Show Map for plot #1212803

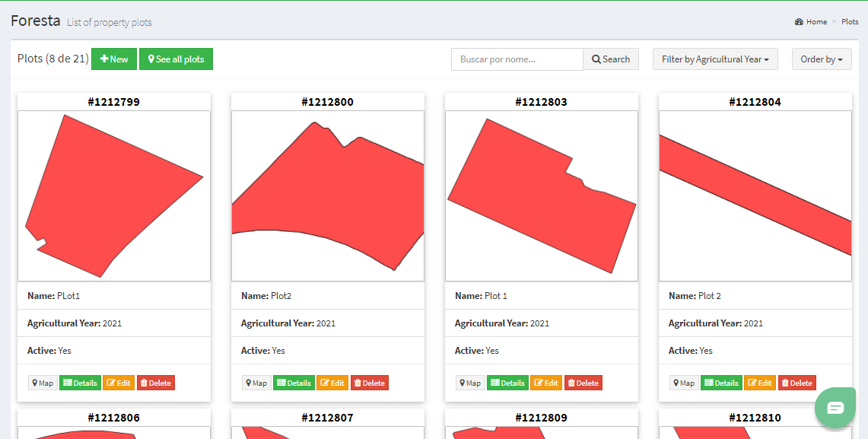471,383
